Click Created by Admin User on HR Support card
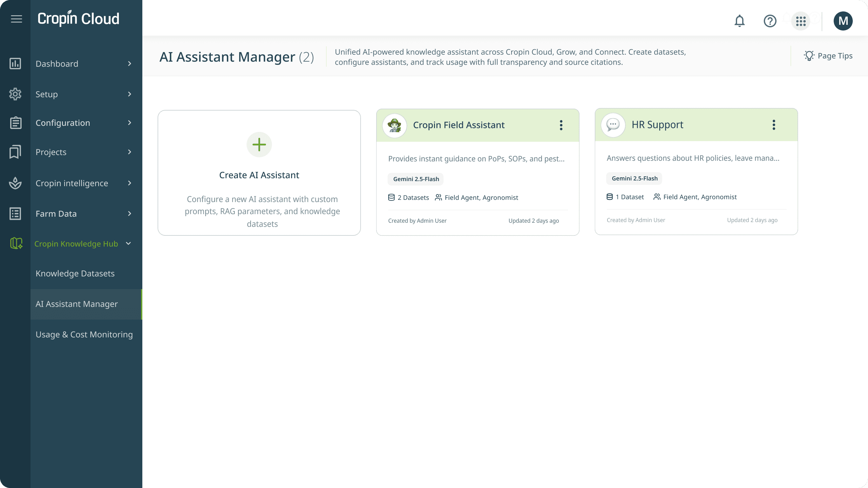Screen dimensions: 868x488 636,220
